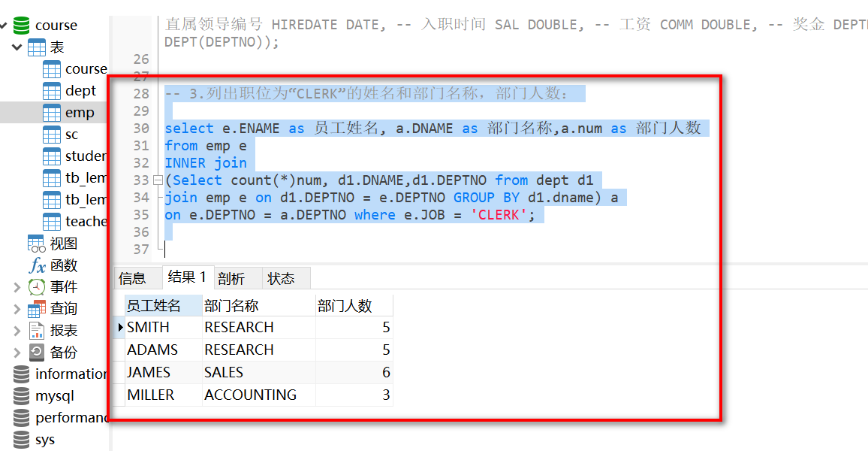Click the sc table icon
The height and width of the screenshot is (451, 868).
(52, 135)
